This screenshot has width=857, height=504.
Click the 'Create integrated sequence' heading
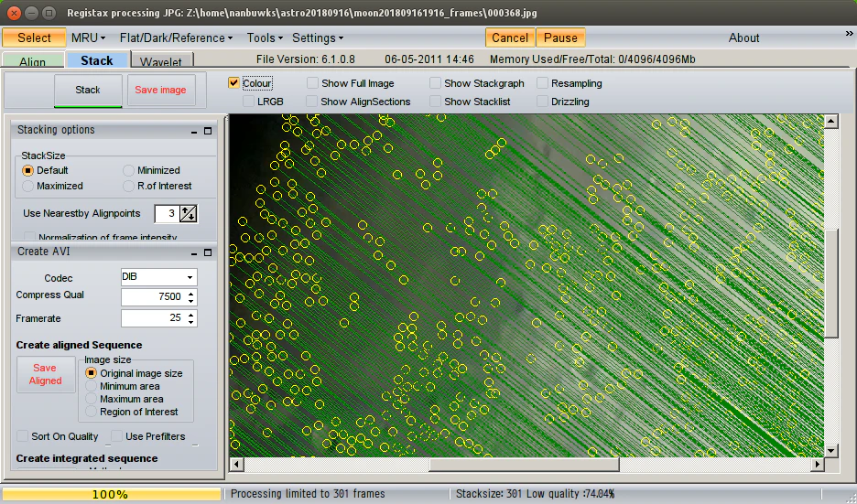click(x=87, y=458)
